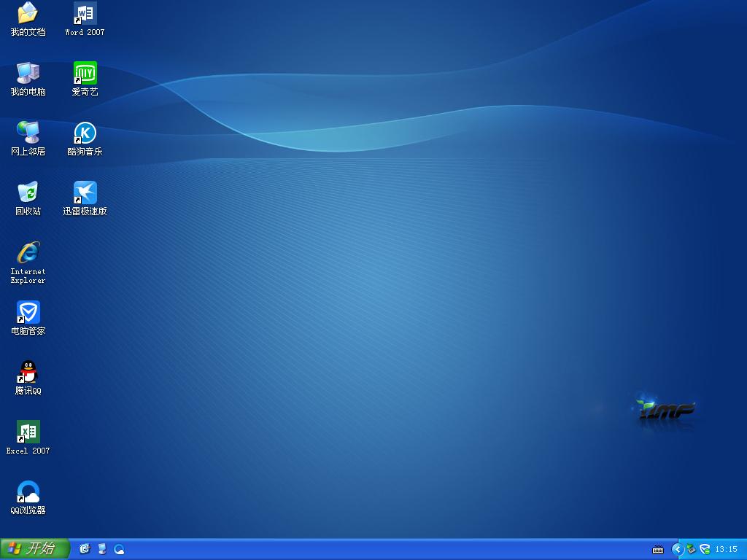Open PC Manager (电脑管家) desktop shortcut
The width and height of the screenshot is (747, 560).
pos(28,312)
